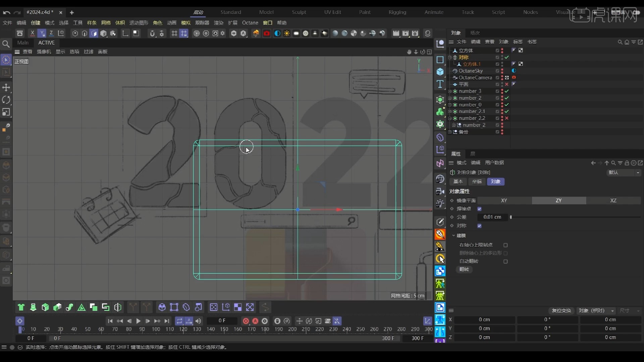This screenshot has width=644, height=362.
Task: Collapse the number_2.2 tree node
Action: [x=450, y=118]
